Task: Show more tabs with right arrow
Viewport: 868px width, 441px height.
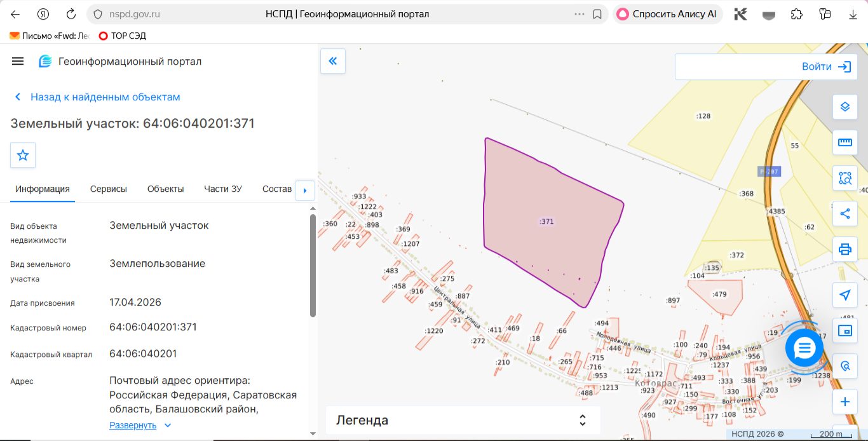Action: point(305,190)
